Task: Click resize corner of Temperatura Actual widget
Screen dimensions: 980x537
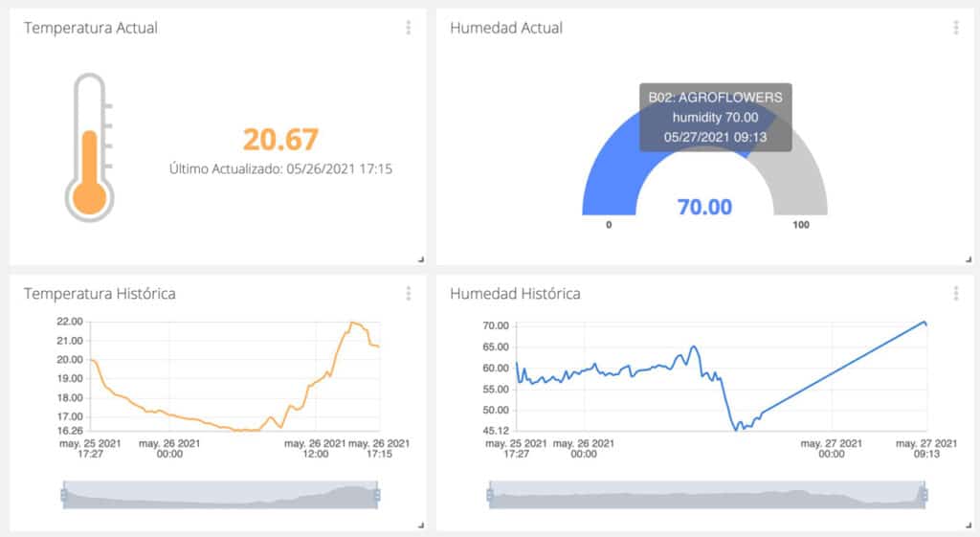Action: 420,259
